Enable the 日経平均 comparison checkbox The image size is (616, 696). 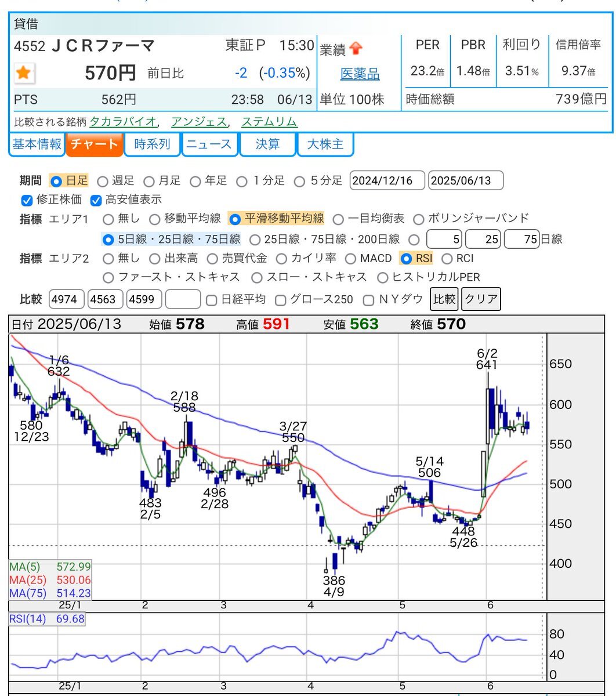[x=212, y=300]
